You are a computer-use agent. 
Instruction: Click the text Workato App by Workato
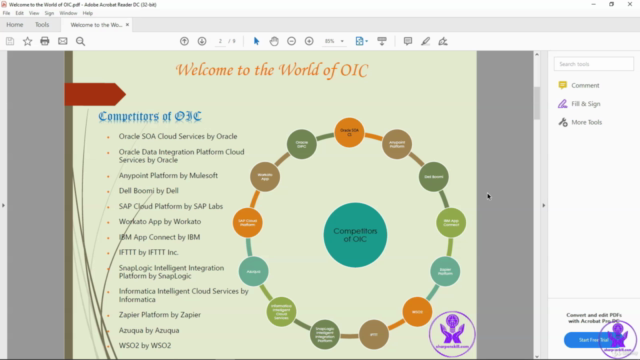tap(160, 222)
